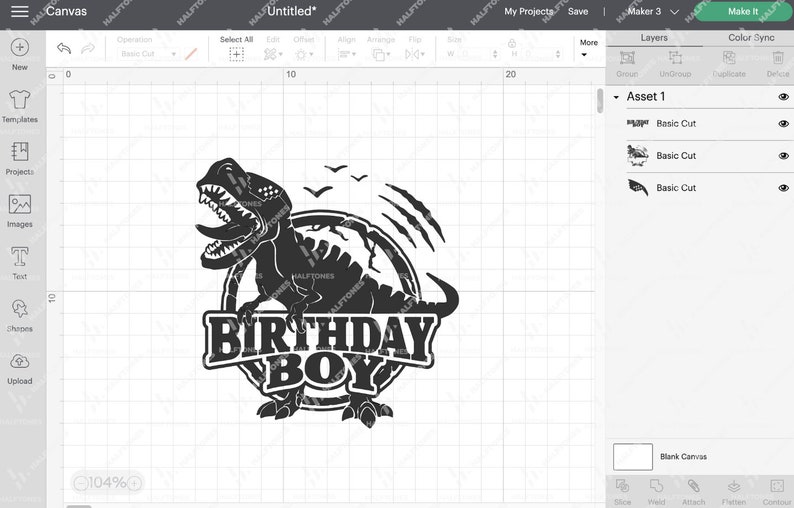This screenshot has width=794, height=508.
Task: Click the Select All icon
Action: pyautogui.click(x=236, y=54)
